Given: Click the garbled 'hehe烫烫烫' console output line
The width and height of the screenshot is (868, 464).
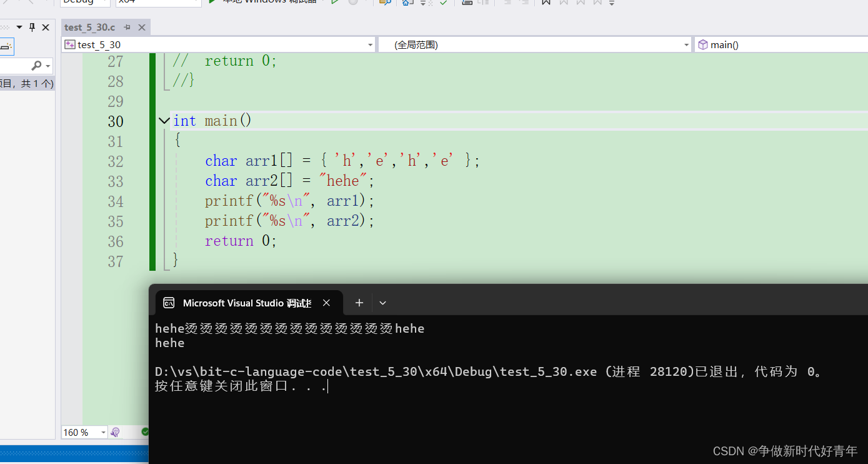Looking at the screenshot, I should click(290, 328).
